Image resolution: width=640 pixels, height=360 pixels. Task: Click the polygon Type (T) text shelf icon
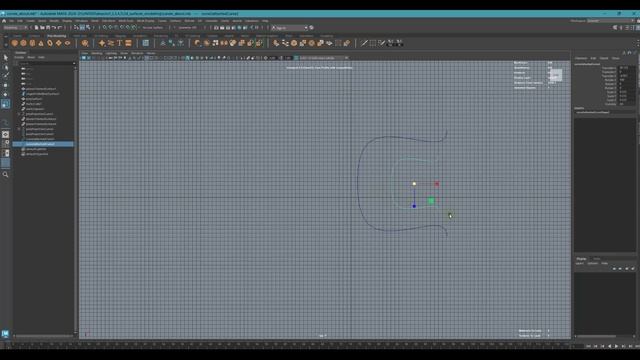click(x=120, y=43)
